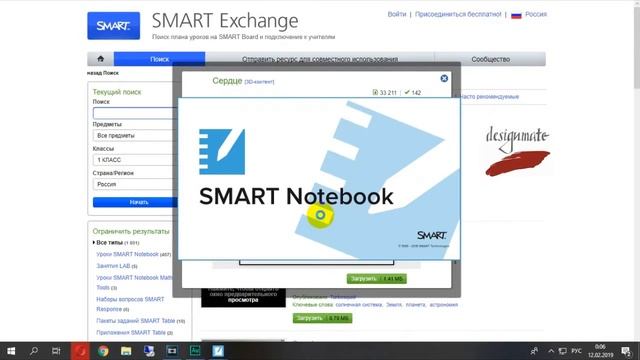The image size is (640, 360).
Task: Open the 1 КЛАСС classes dropdown
Action: [135, 160]
